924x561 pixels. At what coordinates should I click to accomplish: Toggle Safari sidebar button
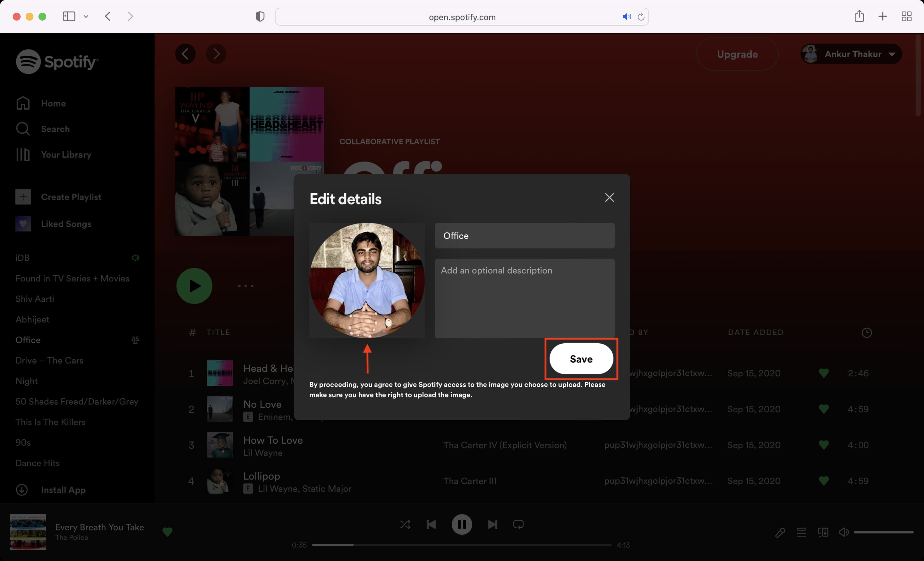point(69,16)
